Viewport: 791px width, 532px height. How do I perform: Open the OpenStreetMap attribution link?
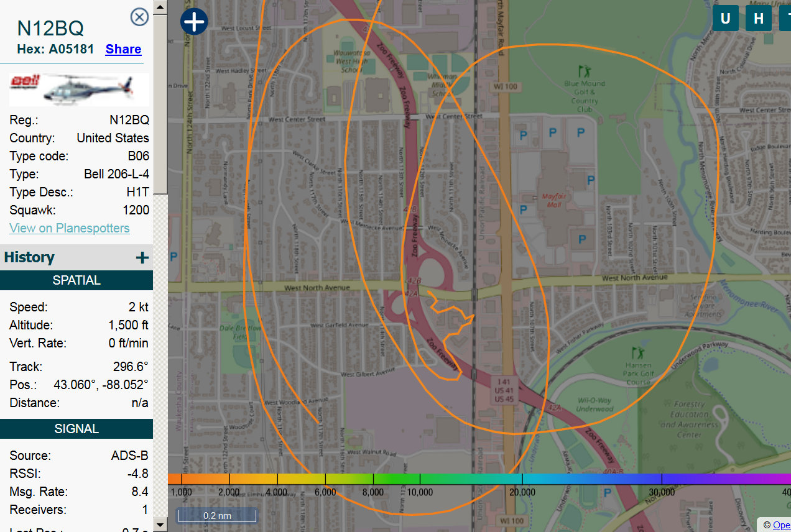(782, 525)
